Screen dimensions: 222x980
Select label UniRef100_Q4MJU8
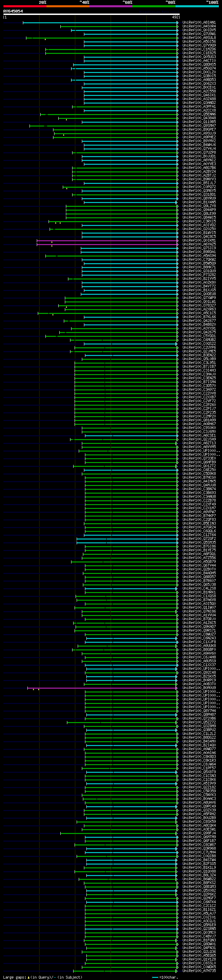coord(199,485)
